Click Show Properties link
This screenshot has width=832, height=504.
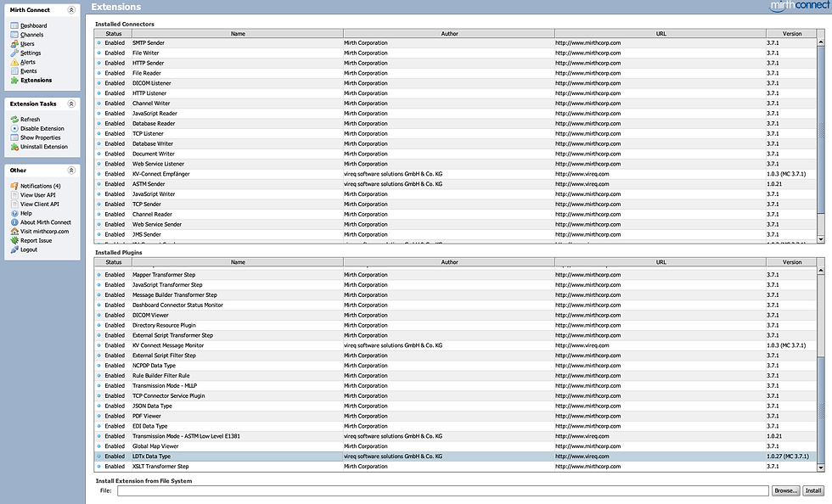(x=41, y=137)
